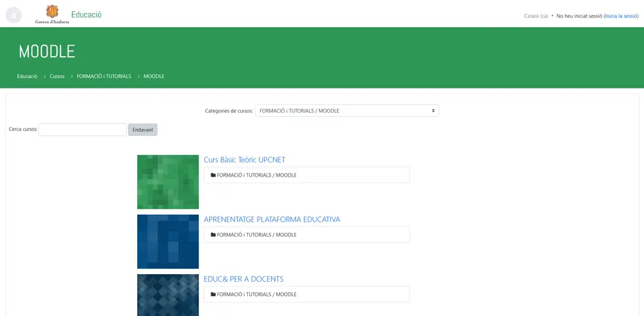The height and width of the screenshot is (316, 644).
Task: Click the Educació breadcrumb item
Action: tap(27, 76)
